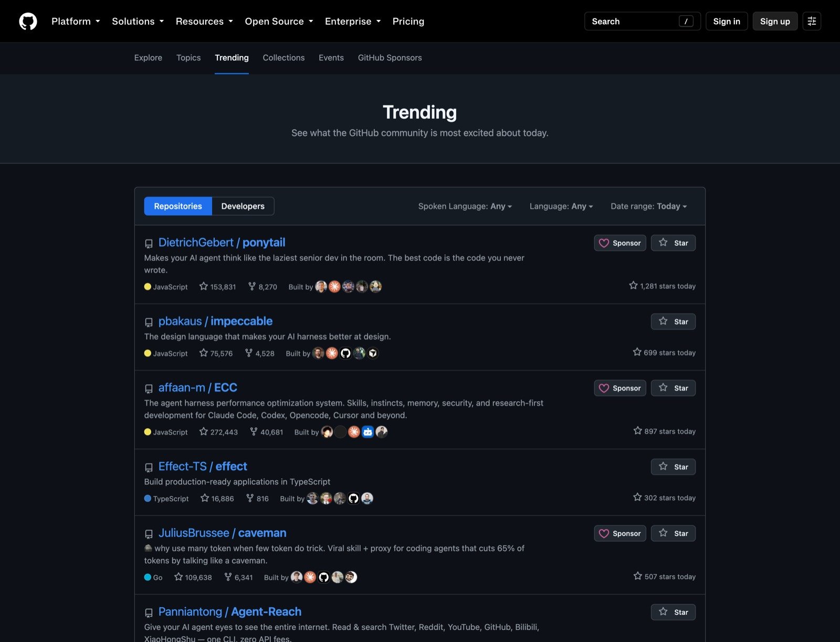Switch to the Developers tab
This screenshot has height=642, width=840.
(x=243, y=206)
